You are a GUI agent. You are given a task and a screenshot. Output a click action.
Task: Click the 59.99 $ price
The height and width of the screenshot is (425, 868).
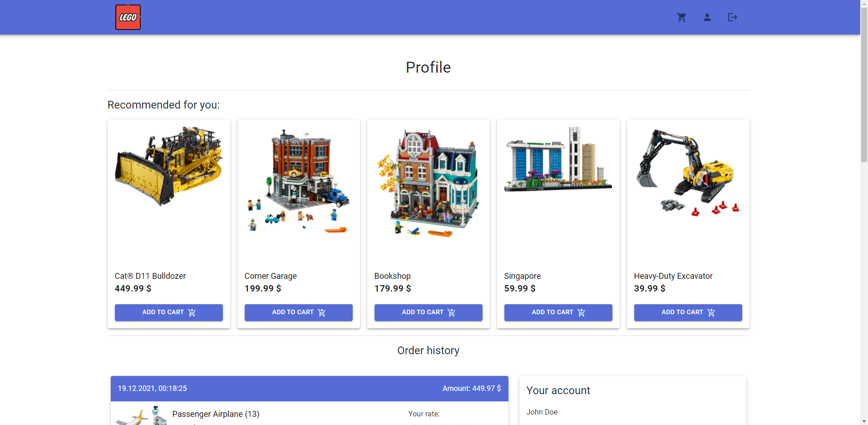520,288
